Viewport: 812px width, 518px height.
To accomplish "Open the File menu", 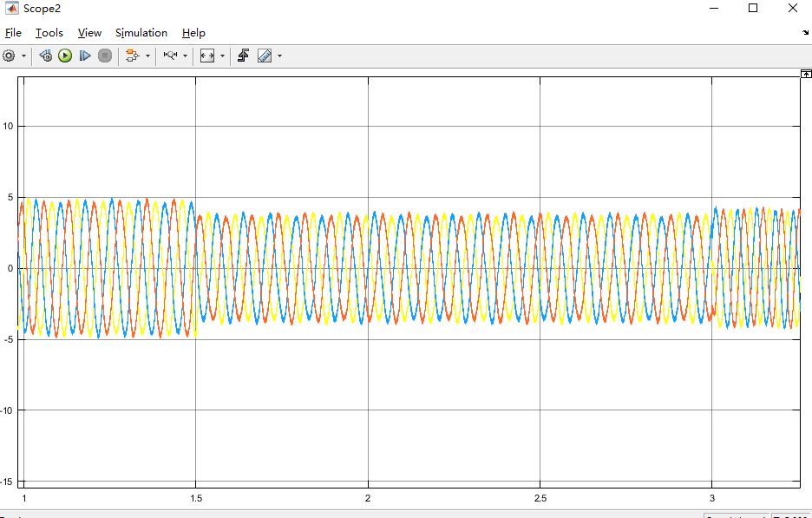I will point(13,33).
